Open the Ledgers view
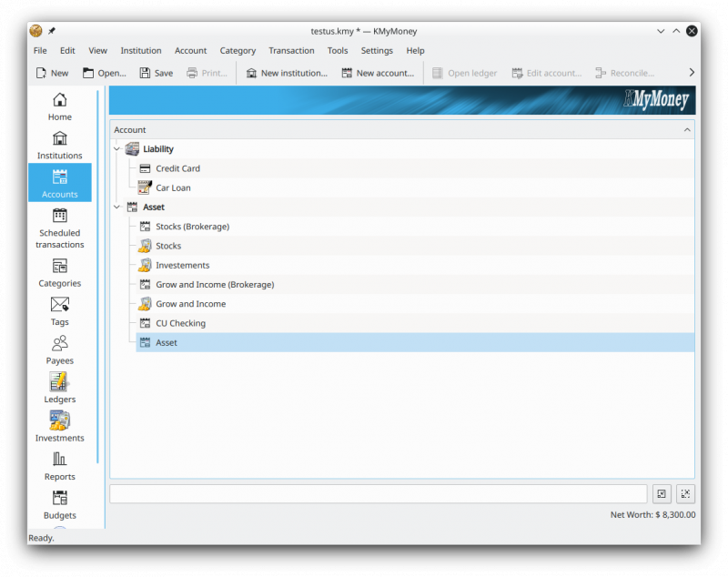 click(59, 389)
